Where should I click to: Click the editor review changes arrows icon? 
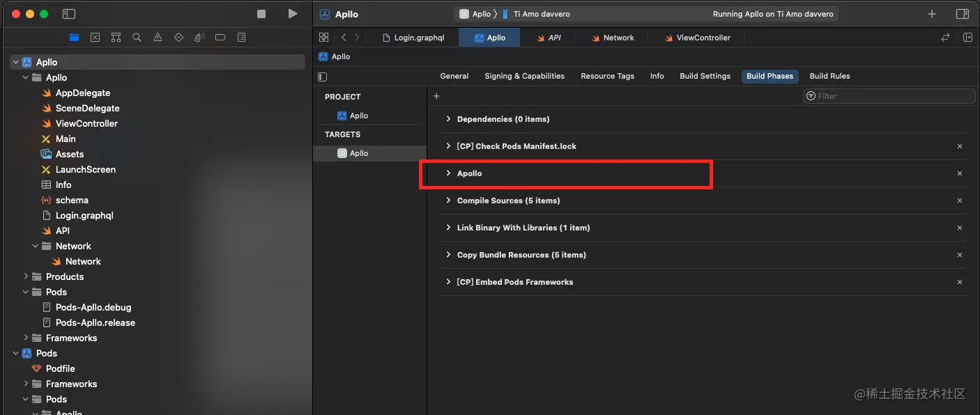945,38
